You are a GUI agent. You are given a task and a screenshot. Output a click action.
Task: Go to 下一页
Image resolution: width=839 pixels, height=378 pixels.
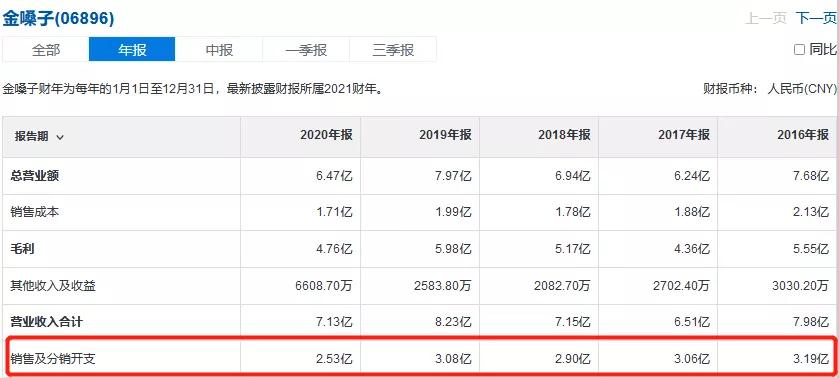(815, 19)
